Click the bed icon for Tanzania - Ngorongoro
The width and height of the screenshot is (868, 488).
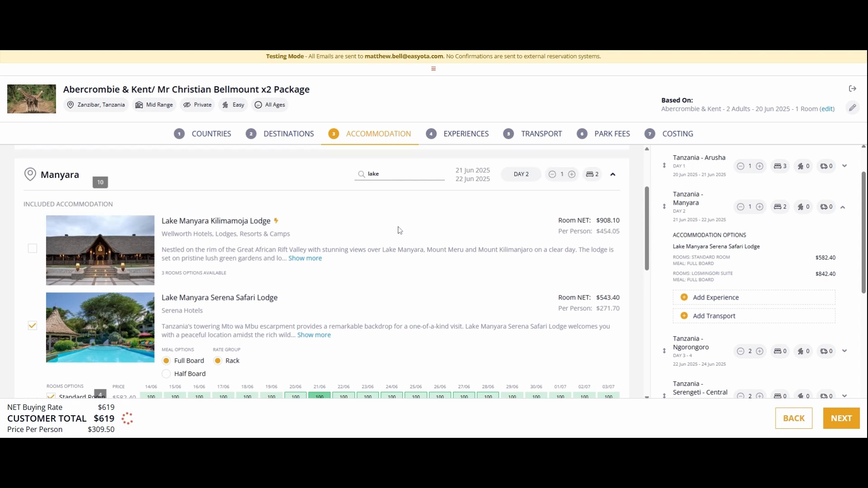778,352
